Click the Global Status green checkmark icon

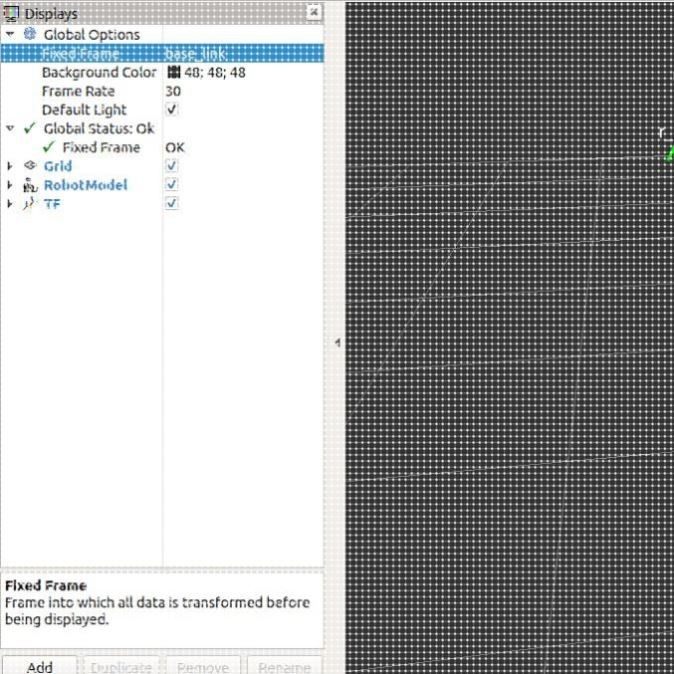pos(30,128)
